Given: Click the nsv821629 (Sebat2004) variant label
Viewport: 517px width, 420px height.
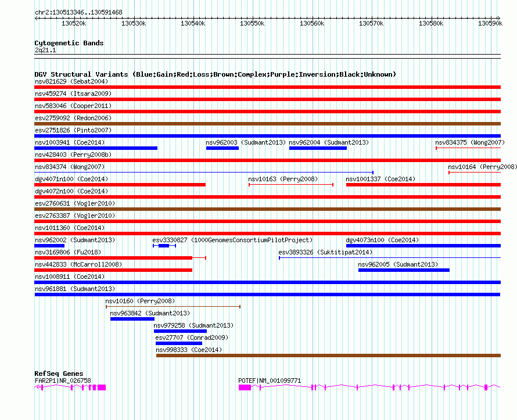Looking at the screenshot, I should click(71, 81).
